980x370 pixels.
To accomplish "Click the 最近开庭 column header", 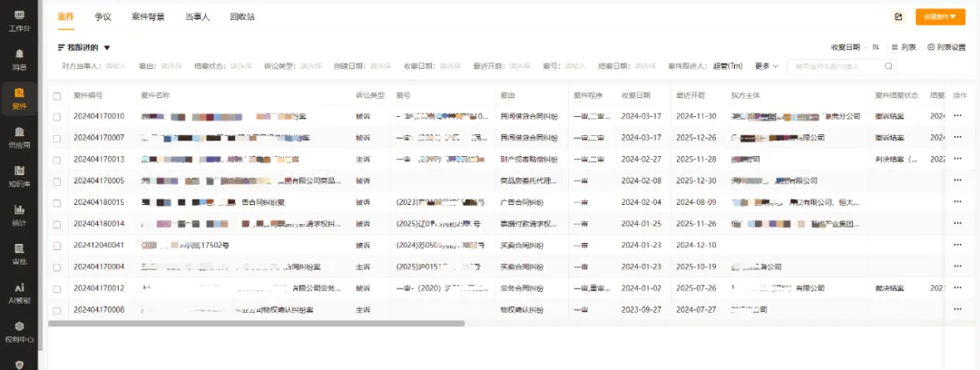I will tap(691, 96).
